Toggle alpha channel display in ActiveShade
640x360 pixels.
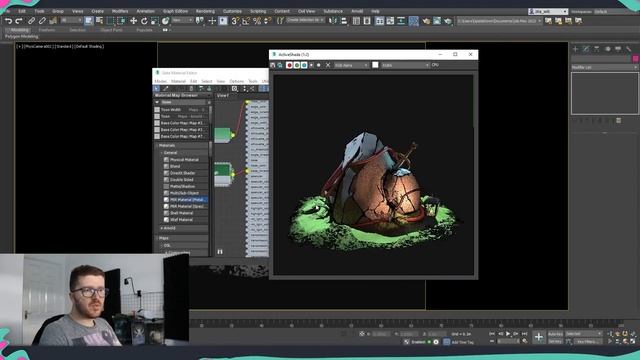(x=311, y=65)
